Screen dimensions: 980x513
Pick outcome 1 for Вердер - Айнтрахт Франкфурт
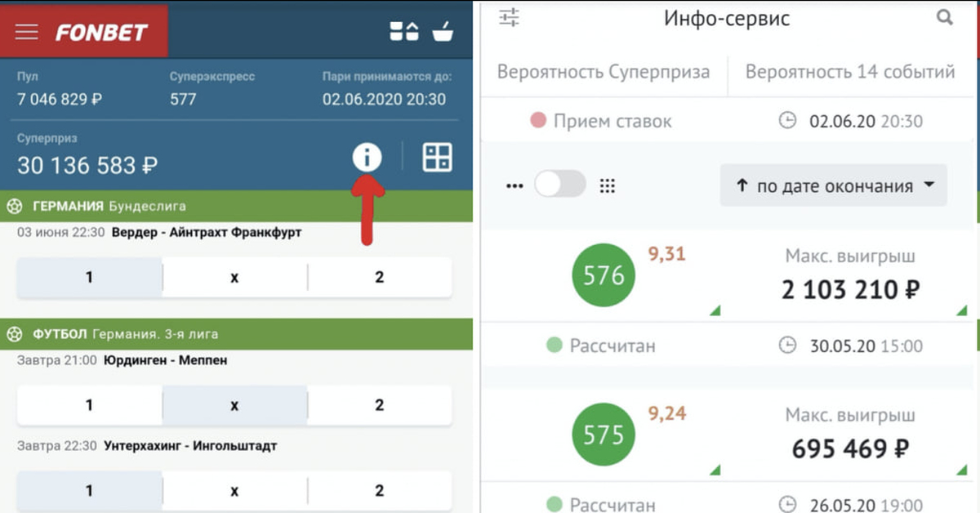pos(89,278)
